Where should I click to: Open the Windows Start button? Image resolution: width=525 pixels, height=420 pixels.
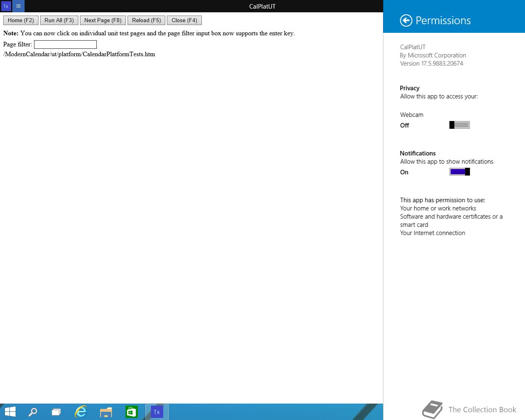click(10, 412)
